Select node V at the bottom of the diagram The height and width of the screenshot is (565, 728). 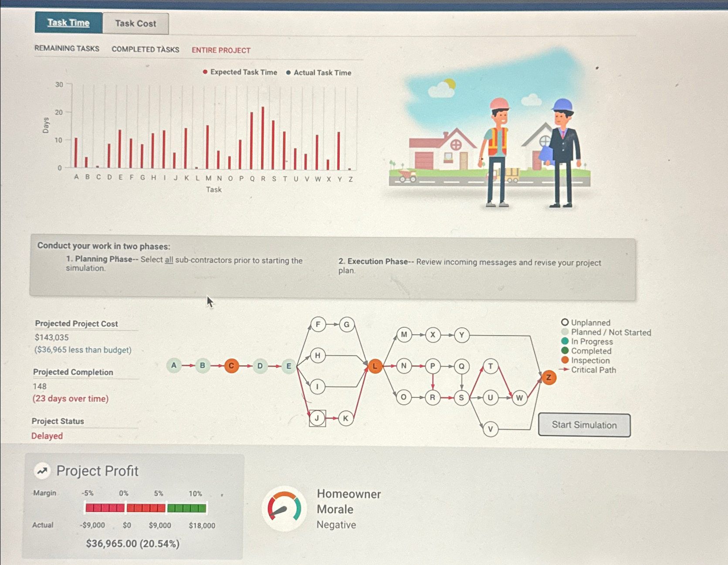click(x=491, y=429)
